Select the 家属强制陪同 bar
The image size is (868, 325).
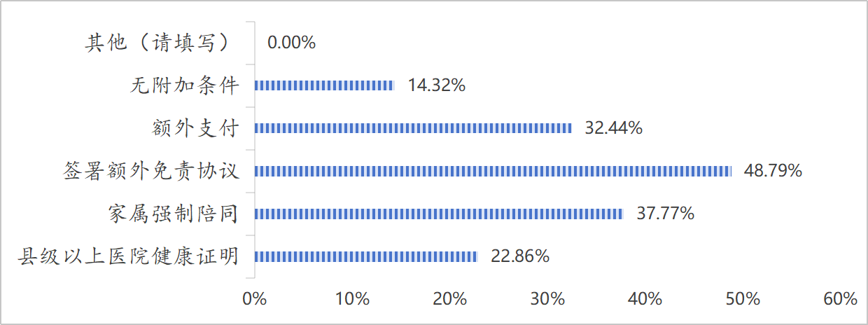(x=438, y=214)
